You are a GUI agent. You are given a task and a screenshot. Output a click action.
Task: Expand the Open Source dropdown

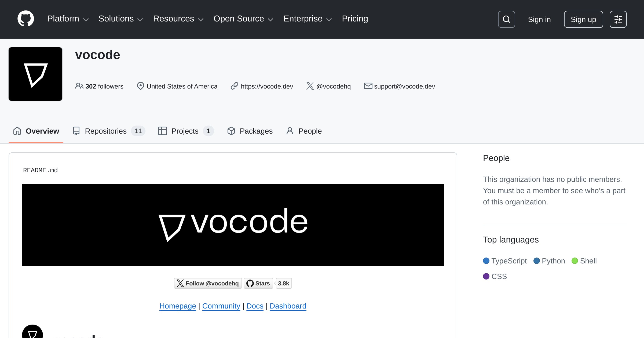point(243,19)
